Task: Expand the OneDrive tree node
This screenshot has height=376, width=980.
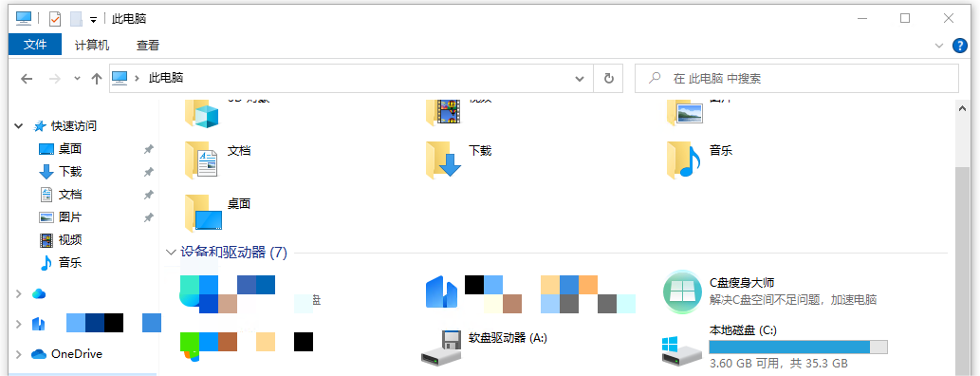Action: [x=19, y=354]
